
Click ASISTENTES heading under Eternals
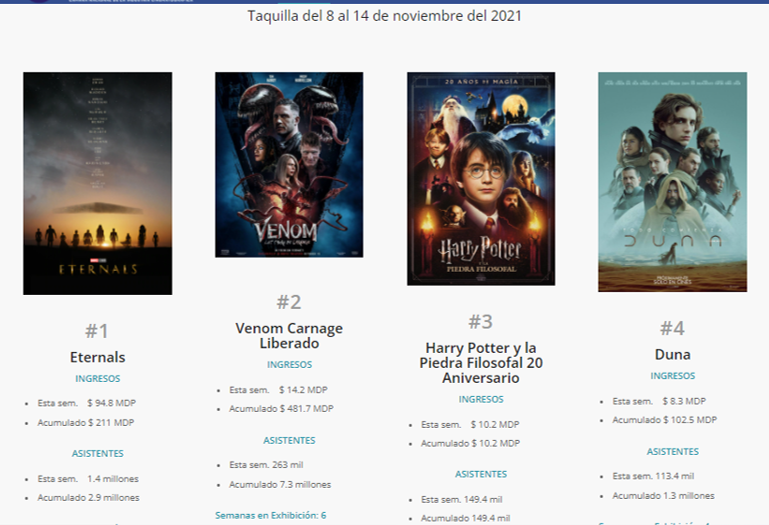coord(98,453)
